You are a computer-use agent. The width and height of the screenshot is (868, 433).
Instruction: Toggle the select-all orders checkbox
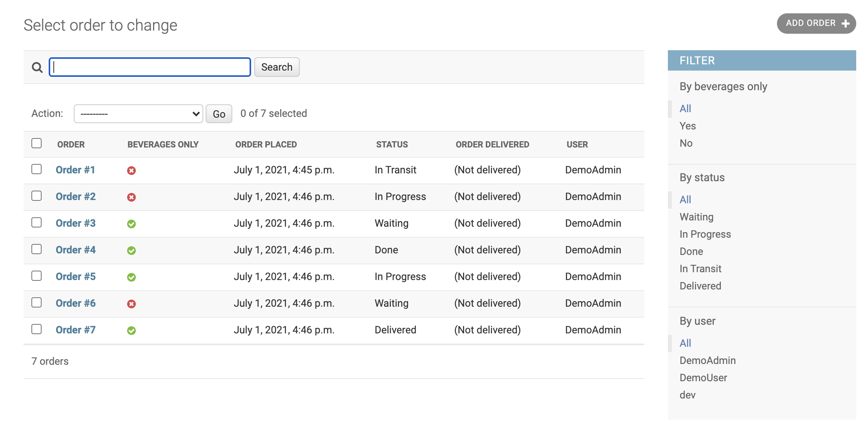pyautogui.click(x=36, y=143)
